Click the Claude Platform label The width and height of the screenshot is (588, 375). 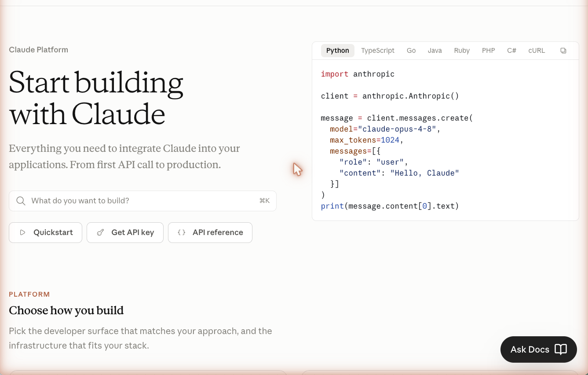(39, 50)
